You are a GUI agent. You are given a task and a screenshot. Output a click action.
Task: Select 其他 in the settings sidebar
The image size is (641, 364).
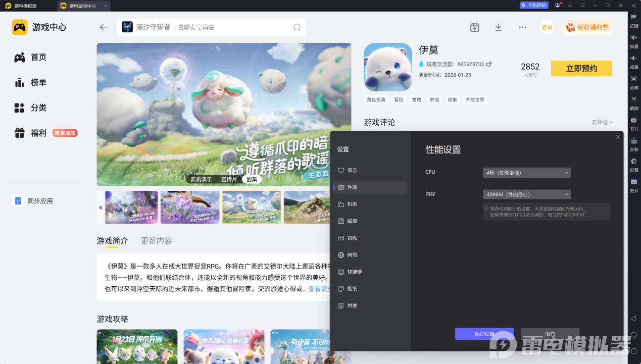370,306
